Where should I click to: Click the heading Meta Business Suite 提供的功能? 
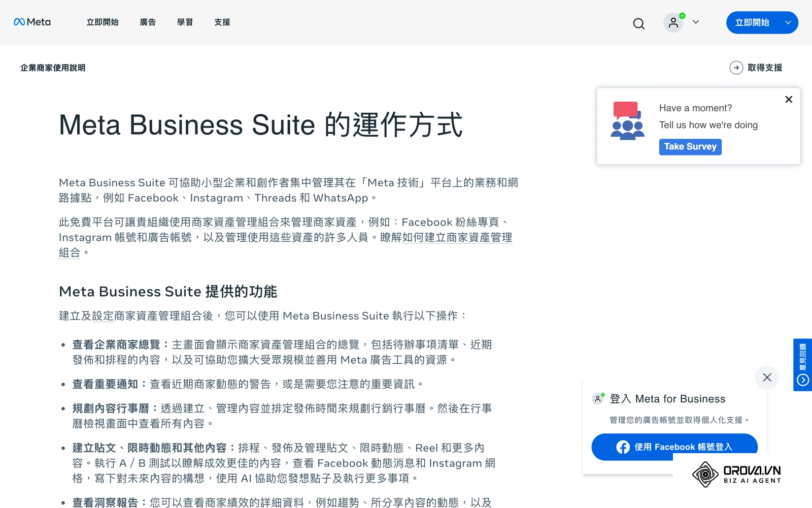[168, 292]
